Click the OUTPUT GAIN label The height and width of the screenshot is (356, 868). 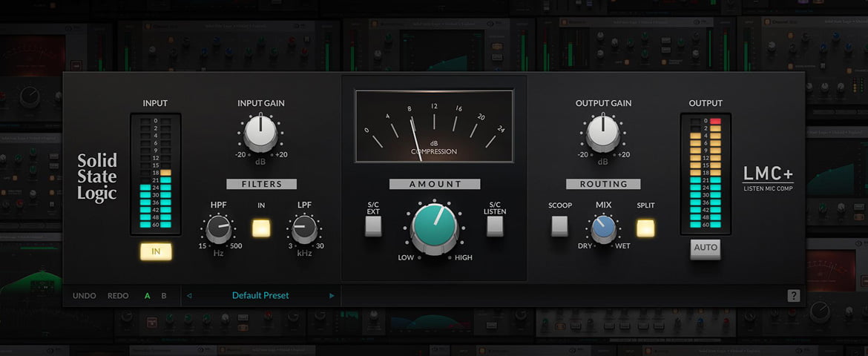pyautogui.click(x=603, y=103)
